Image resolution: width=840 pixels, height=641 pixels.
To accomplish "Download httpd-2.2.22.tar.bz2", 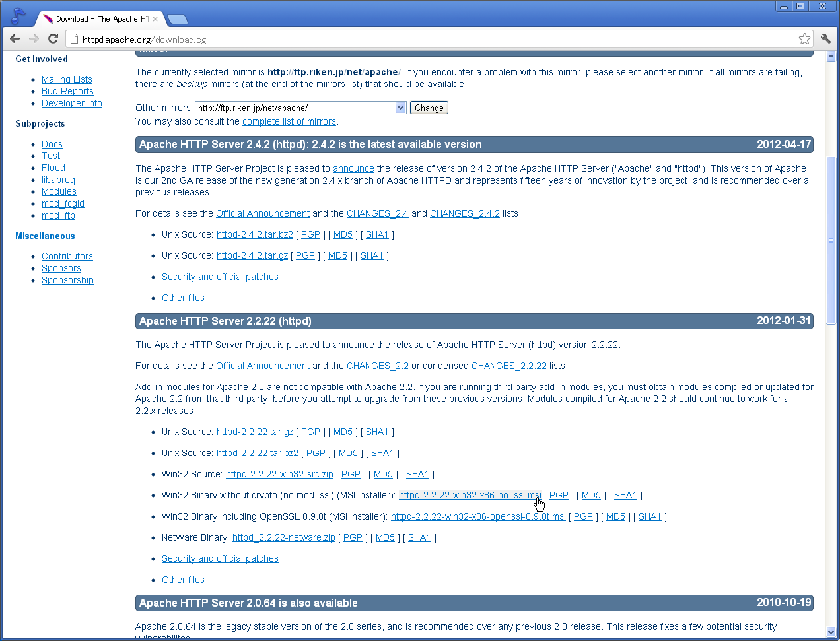I will [x=258, y=453].
